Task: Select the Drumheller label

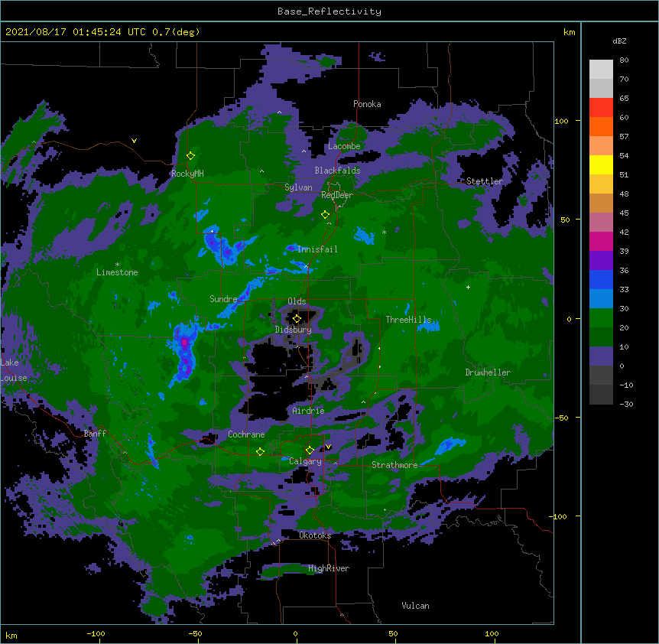Action: coord(488,372)
